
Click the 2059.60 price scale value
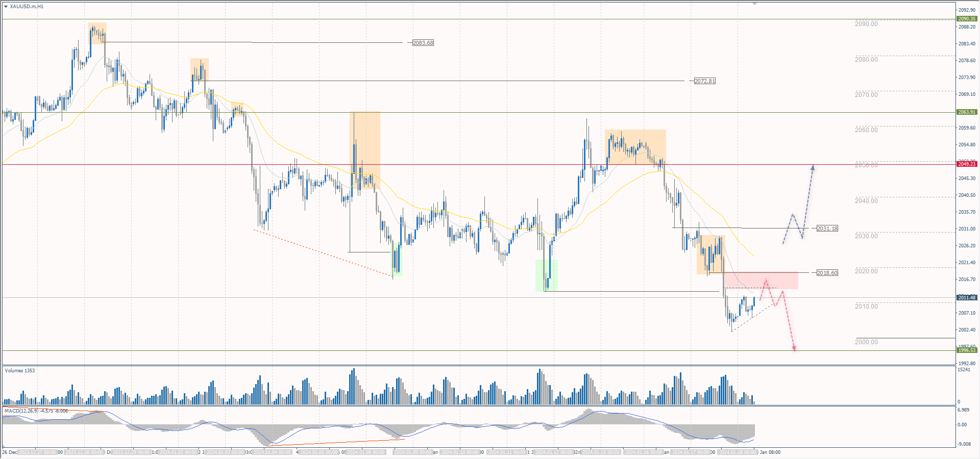click(x=967, y=128)
